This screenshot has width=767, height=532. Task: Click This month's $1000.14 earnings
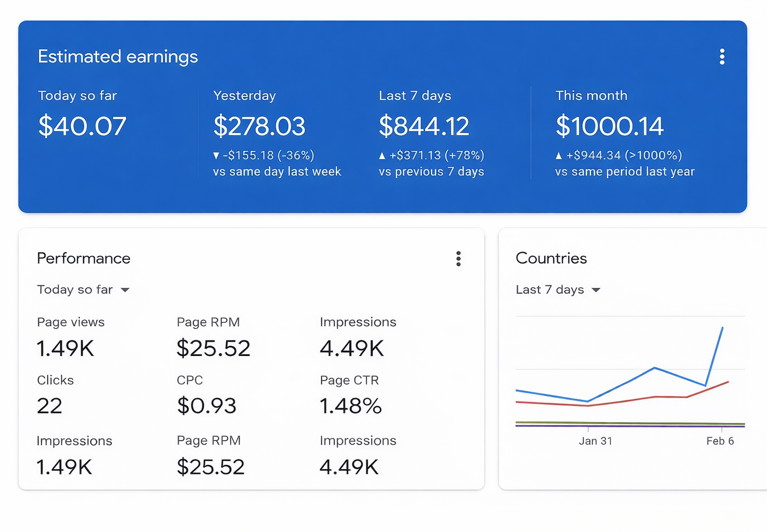[x=609, y=126]
